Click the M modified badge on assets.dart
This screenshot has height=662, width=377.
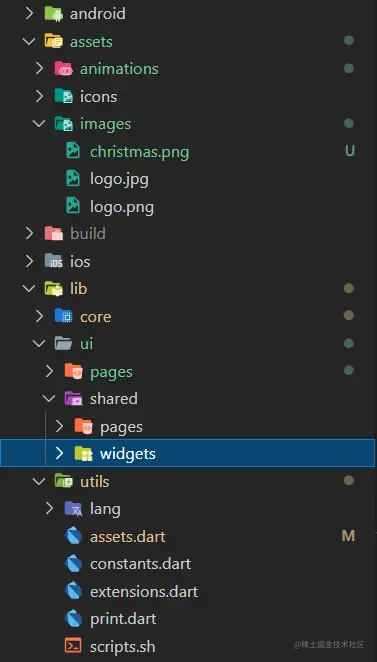tap(348, 536)
